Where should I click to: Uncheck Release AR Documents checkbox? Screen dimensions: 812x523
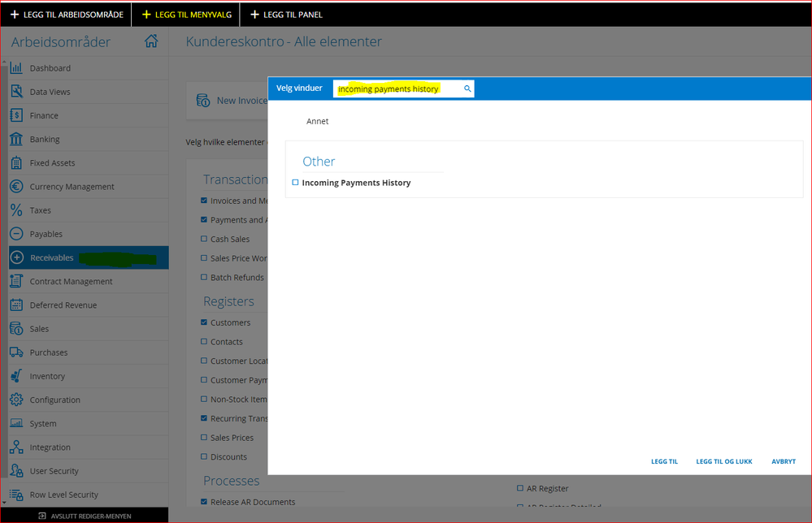pyautogui.click(x=204, y=501)
